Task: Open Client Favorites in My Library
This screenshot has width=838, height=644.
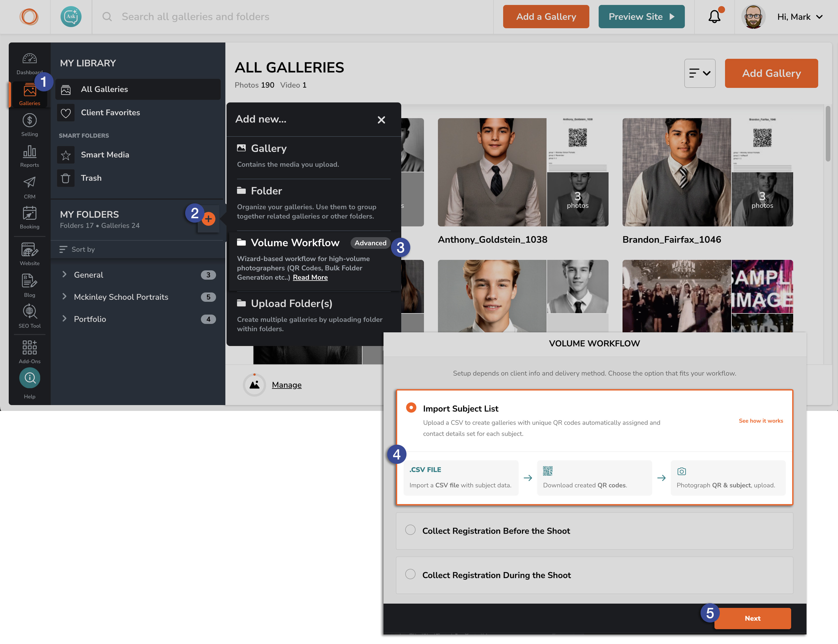Action: coord(110,112)
